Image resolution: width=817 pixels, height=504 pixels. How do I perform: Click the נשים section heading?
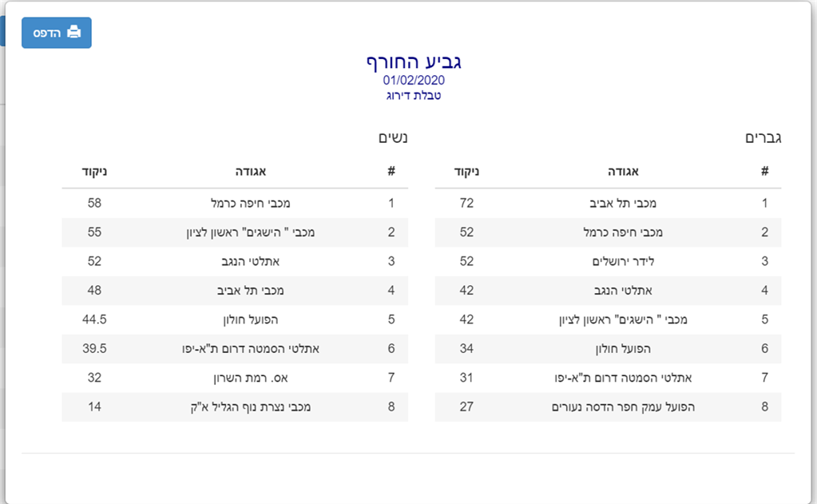coord(393,138)
